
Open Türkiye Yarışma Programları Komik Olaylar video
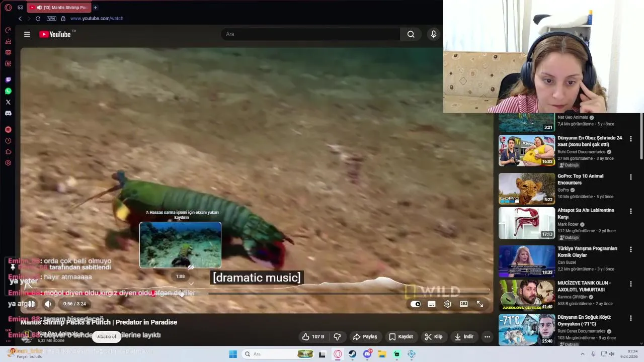click(527, 261)
